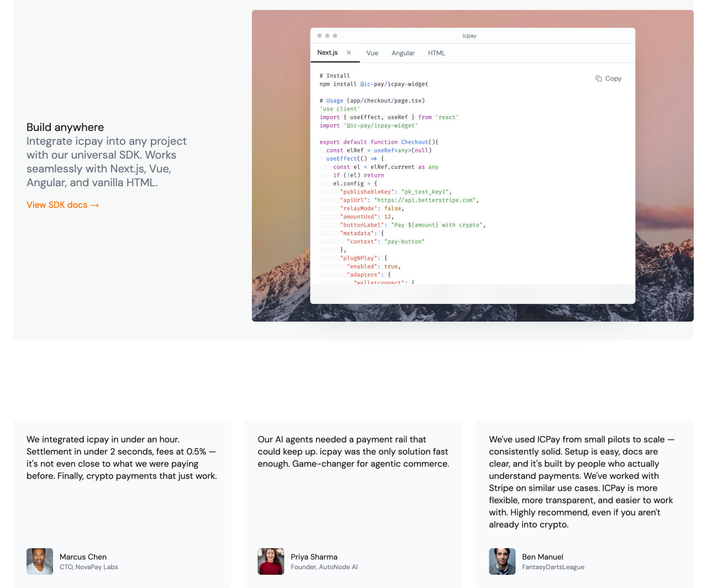Click the "adapters" code line
This screenshot has height=588, width=707.
click(369, 275)
